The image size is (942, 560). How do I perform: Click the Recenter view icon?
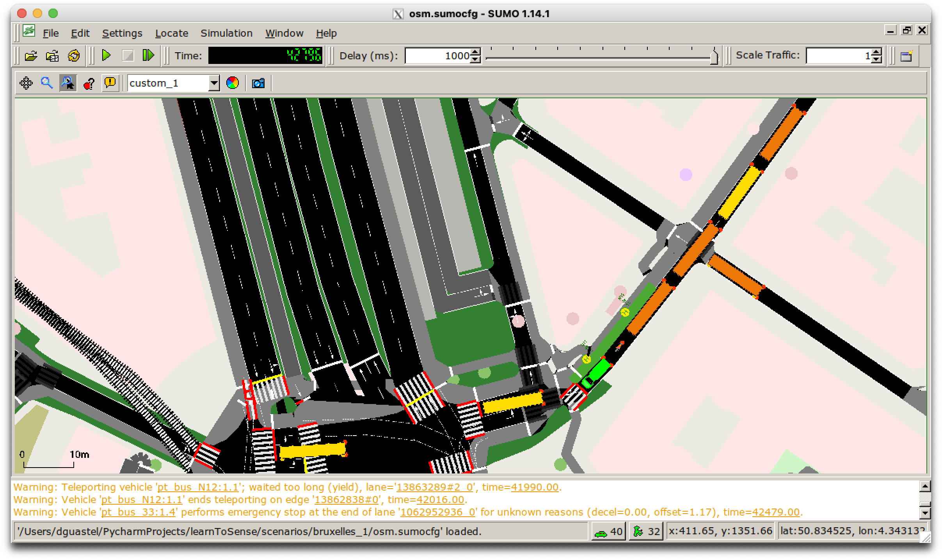pos(26,83)
